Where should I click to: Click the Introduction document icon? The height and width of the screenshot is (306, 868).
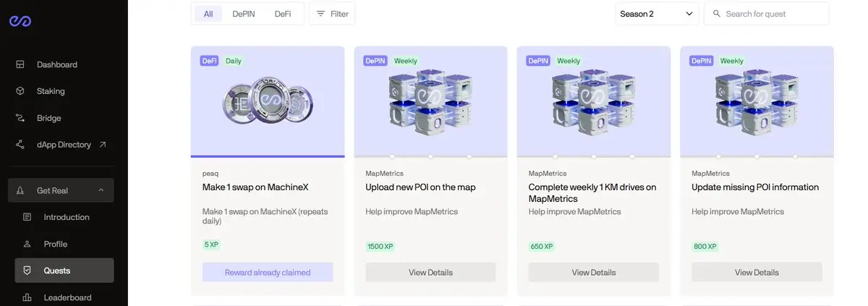pos(27,217)
